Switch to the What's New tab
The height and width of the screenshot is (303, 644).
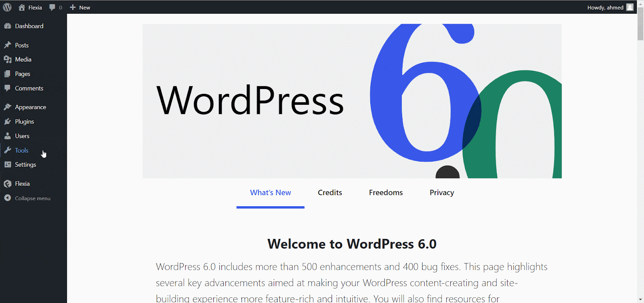(270, 193)
